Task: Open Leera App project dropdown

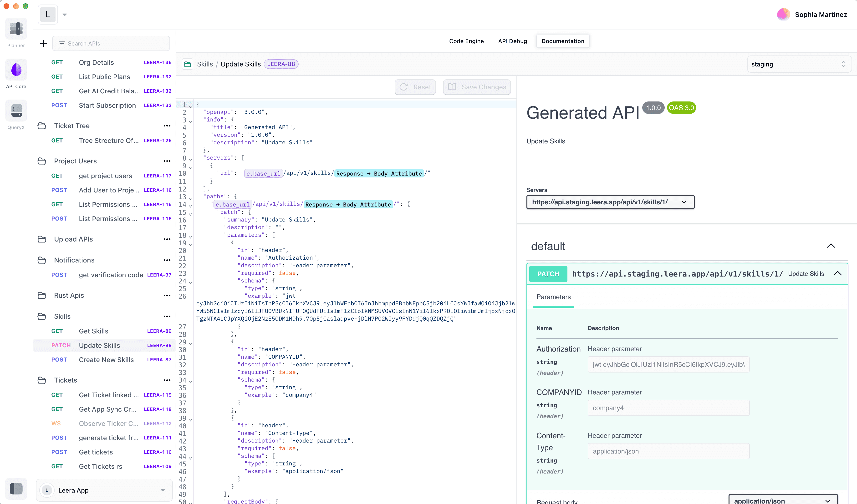Action: pyautogui.click(x=163, y=490)
